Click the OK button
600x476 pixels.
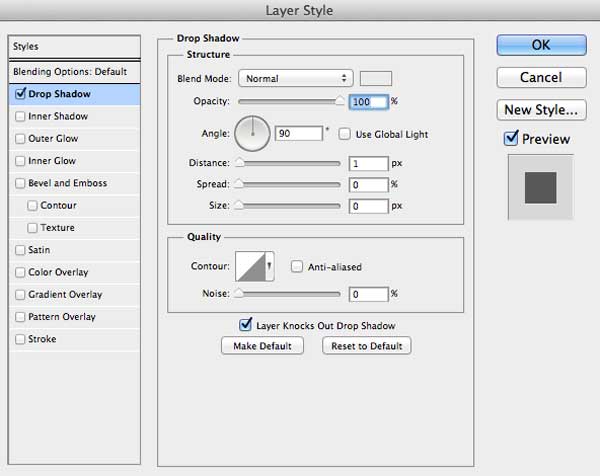[541, 45]
